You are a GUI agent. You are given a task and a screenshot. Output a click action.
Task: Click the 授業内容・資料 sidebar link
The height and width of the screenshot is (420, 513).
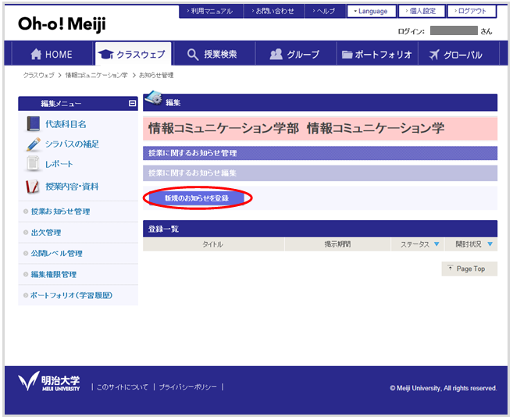(x=72, y=187)
